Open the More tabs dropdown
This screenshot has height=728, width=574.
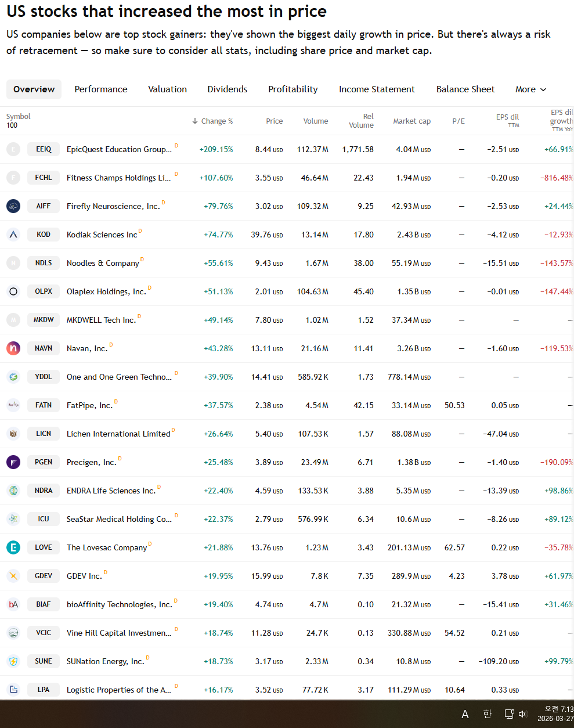pos(530,89)
